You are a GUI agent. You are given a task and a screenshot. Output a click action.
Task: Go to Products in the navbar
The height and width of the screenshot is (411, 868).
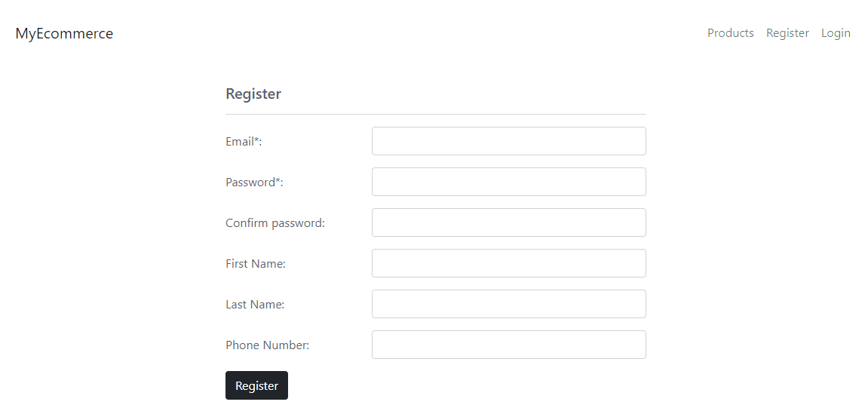point(730,33)
